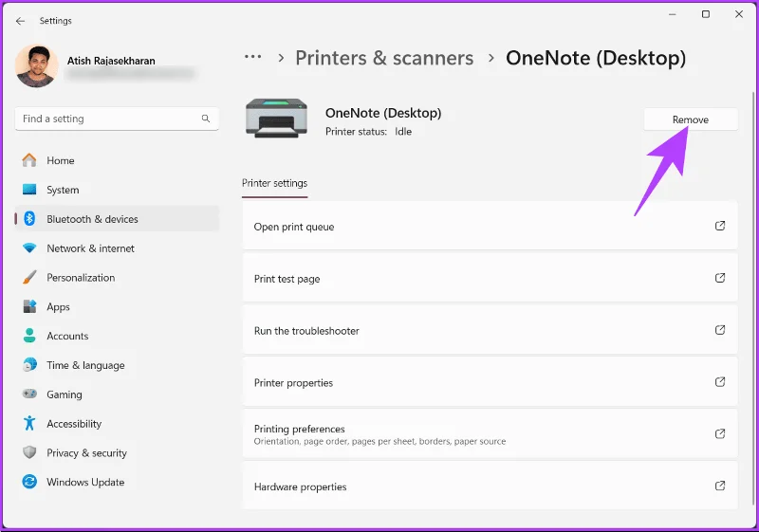Click the Bluetooth icon in sidebar
The width and height of the screenshot is (759, 532).
click(x=29, y=219)
